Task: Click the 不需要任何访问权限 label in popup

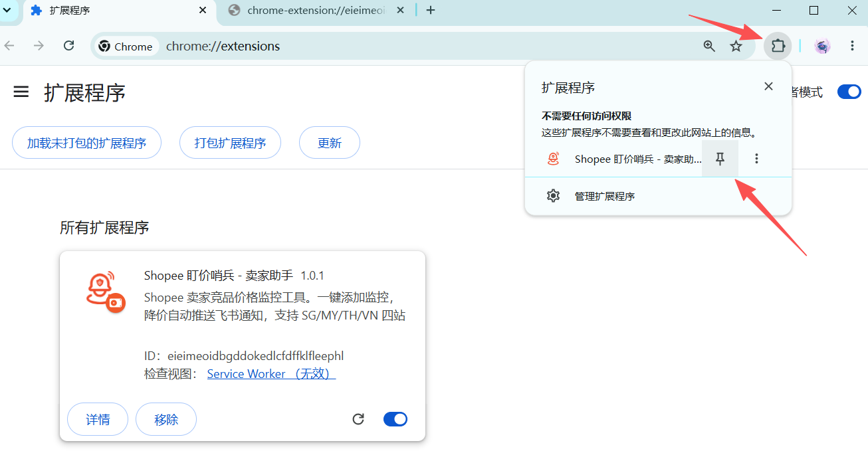Action: (586, 116)
